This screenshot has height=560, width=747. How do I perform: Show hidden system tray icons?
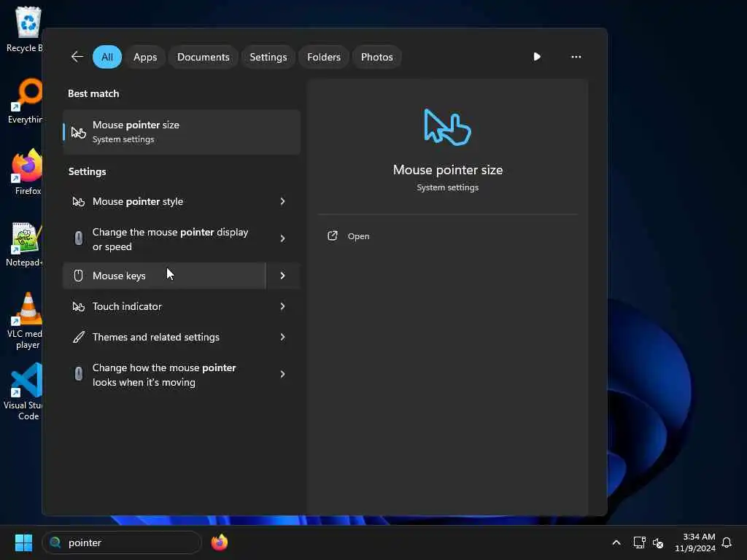pos(616,542)
